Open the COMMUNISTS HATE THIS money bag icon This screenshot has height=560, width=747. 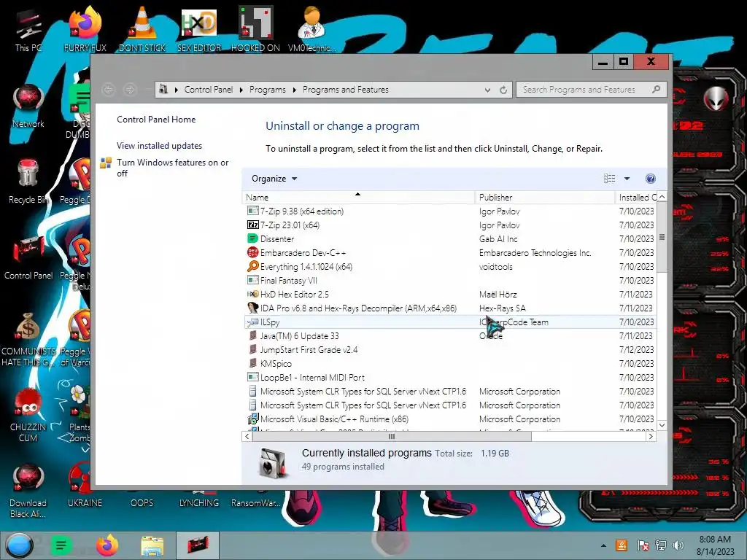pos(28,339)
